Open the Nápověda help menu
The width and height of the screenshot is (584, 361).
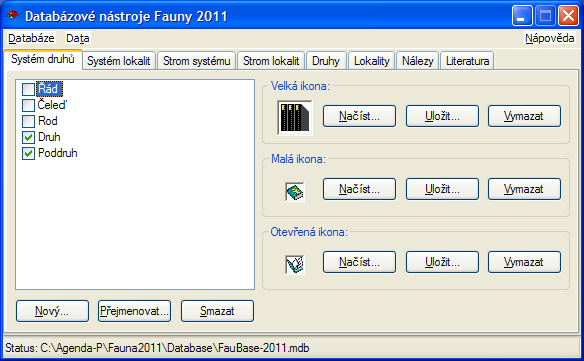coord(549,38)
